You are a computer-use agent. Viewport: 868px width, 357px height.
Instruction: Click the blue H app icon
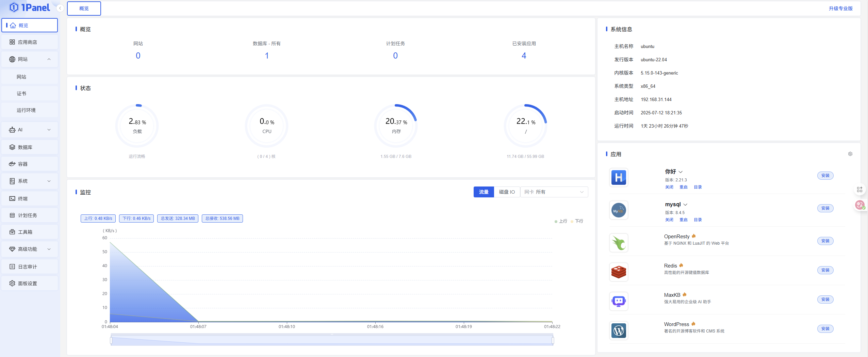(619, 177)
